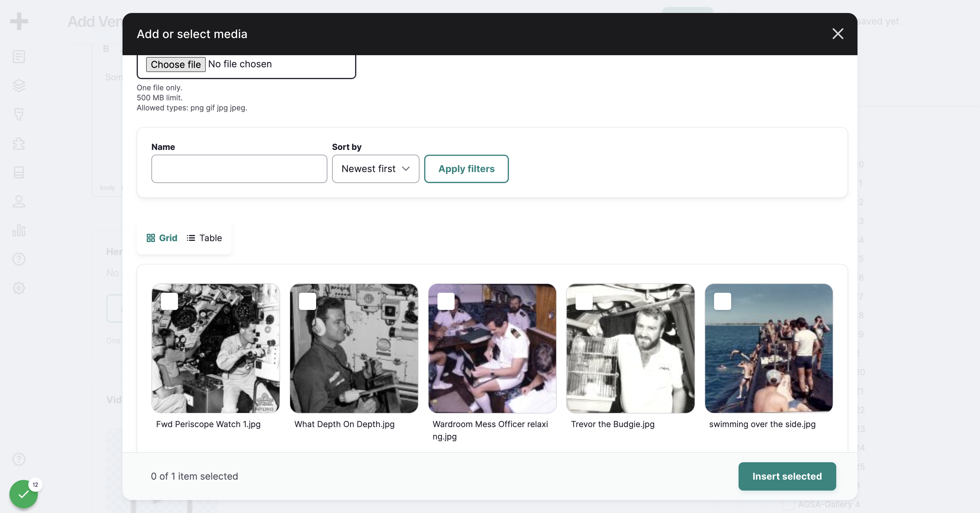This screenshot has height=513, width=980.
Task: Tick checkbox on Trevor the Budgie.jpg
Action: pos(584,301)
